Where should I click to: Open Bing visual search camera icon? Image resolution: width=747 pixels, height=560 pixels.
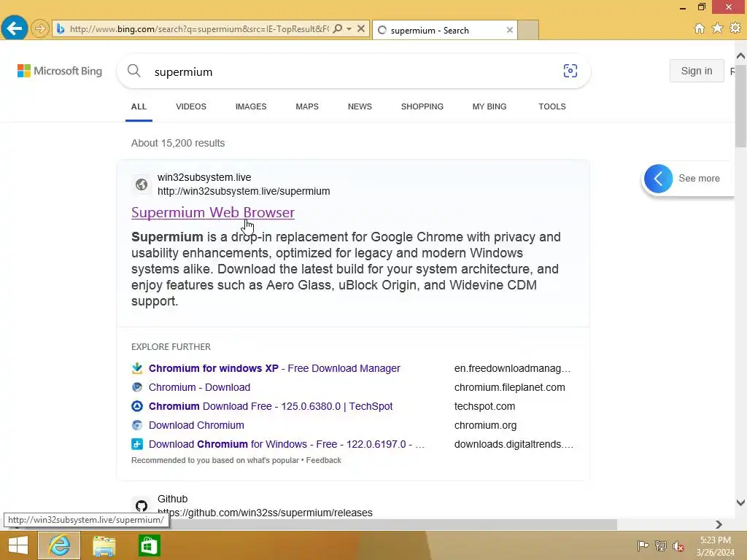coord(570,71)
